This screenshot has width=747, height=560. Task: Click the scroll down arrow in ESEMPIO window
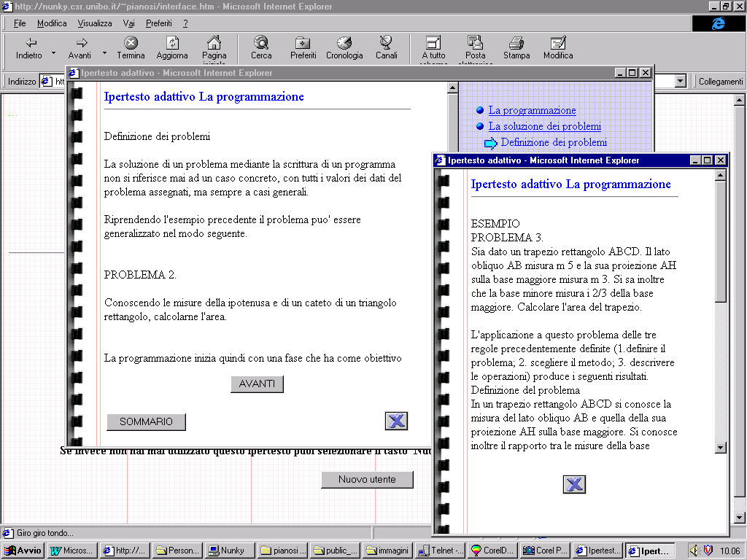coord(721,447)
